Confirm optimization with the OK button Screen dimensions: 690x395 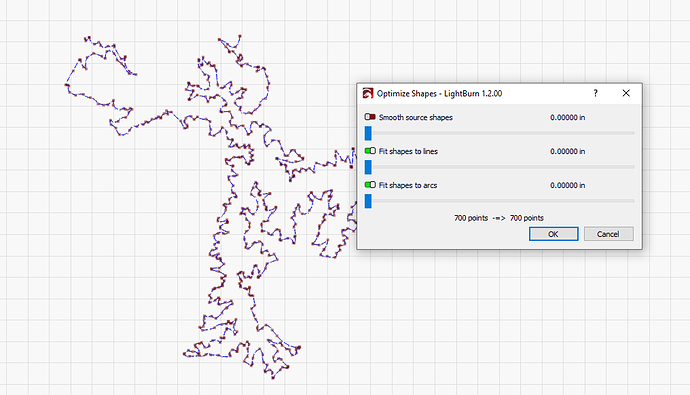554,234
